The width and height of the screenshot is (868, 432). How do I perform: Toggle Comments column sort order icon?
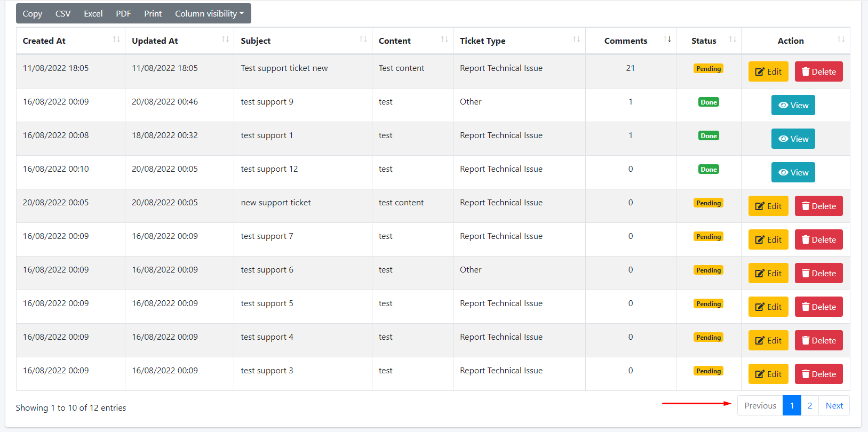tap(667, 39)
